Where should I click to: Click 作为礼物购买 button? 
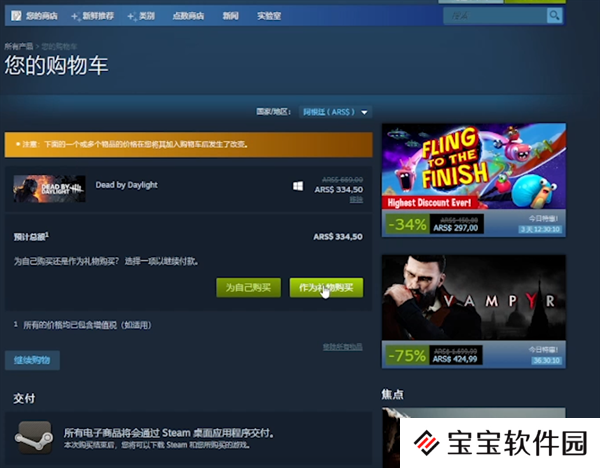pos(326,287)
